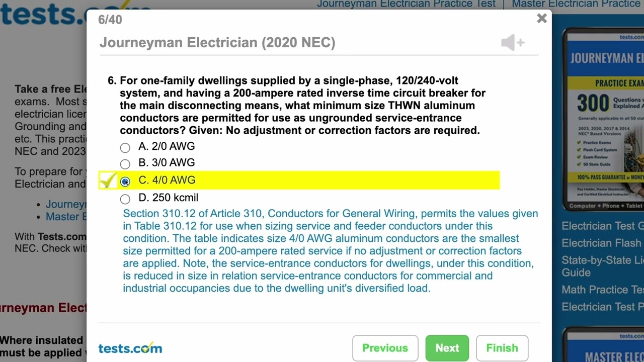Open Journeyman Electrician Practice Test link
Image resolution: width=644 pixels, height=362 pixels.
(x=406, y=4)
